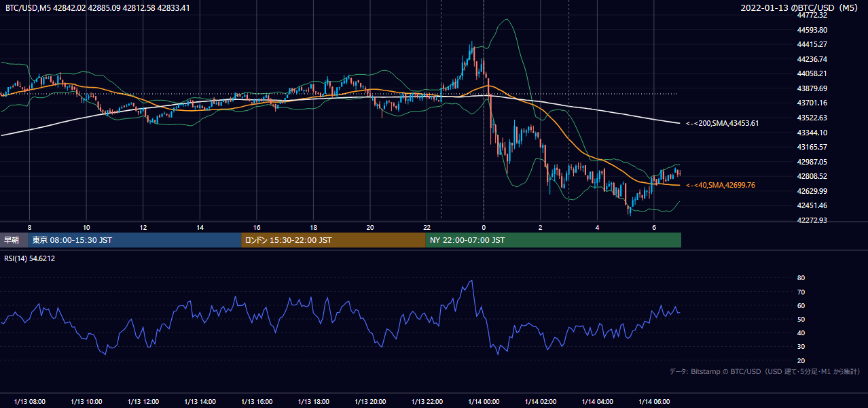This screenshot has width=868, height=408.
Task: Click the NY 22:00-07:00 JST session bar
Action: (554, 240)
